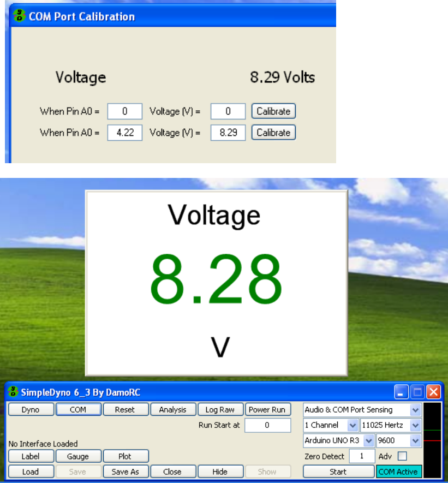This screenshot has width=448, height=483.
Task: Click the Start button
Action: pos(338,472)
